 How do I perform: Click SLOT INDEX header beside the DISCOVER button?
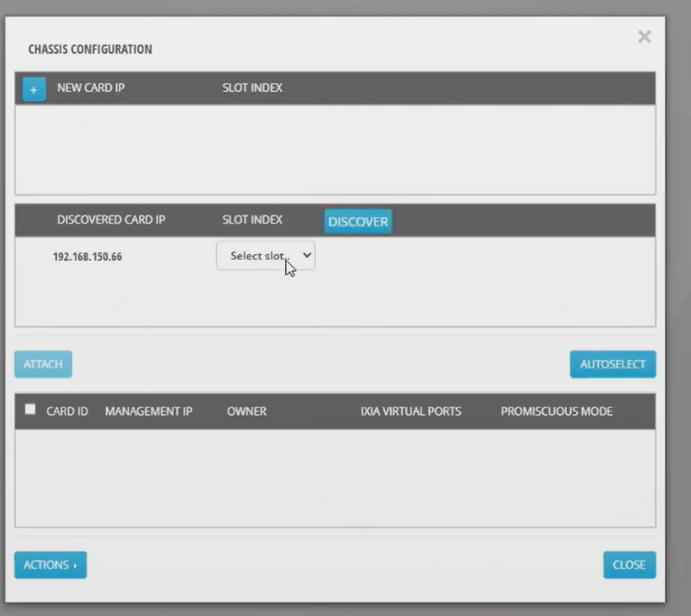click(x=253, y=220)
